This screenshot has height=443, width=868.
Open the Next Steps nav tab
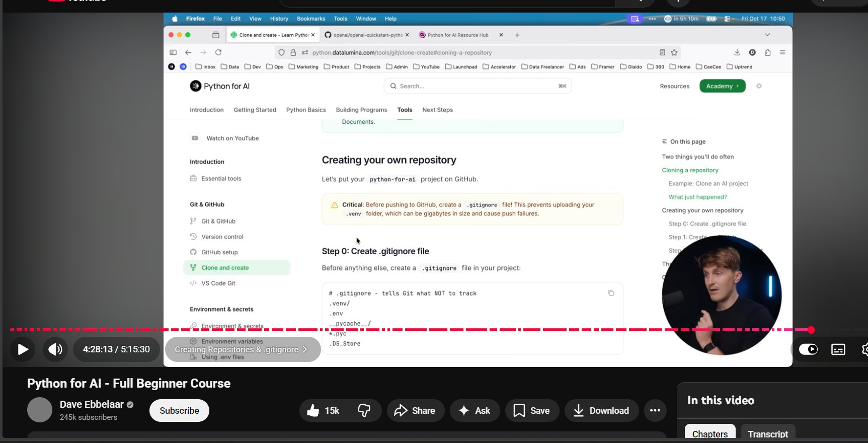coord(437,110)
